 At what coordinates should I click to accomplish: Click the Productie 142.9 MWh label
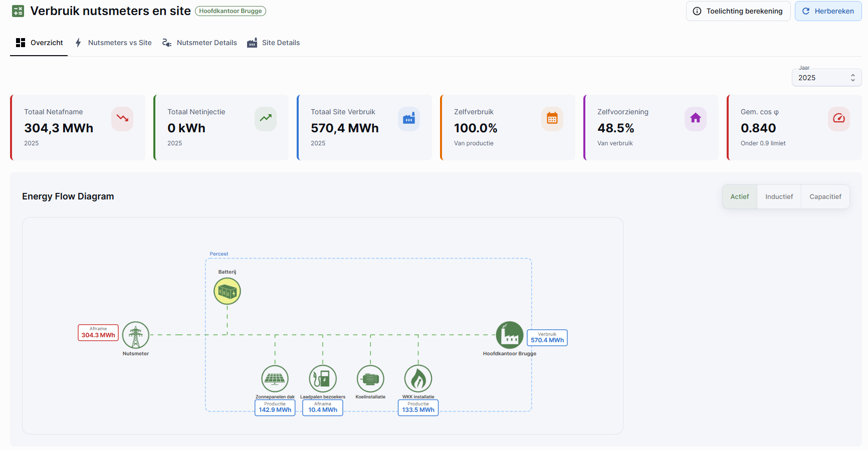coord(275,407)
